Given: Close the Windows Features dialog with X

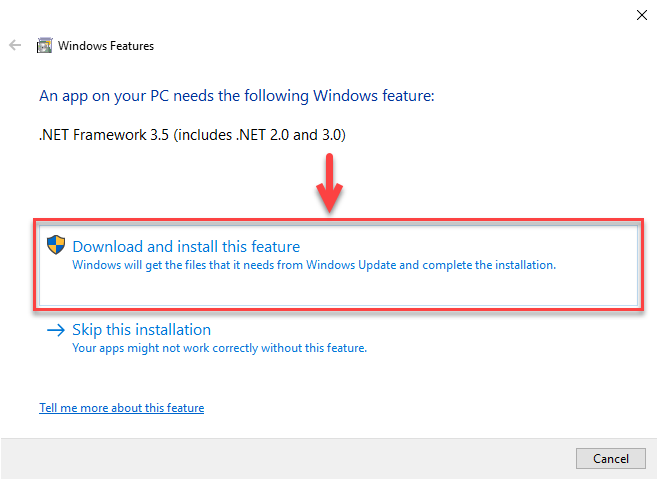Looking at the screenshot, I should click(x=641, y=15).
